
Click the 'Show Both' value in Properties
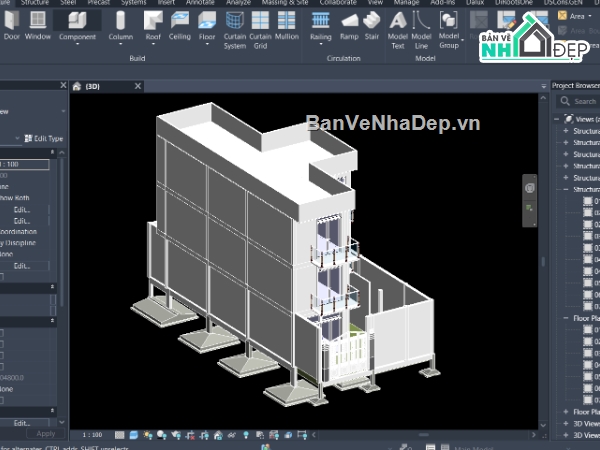tap(15, 198)
